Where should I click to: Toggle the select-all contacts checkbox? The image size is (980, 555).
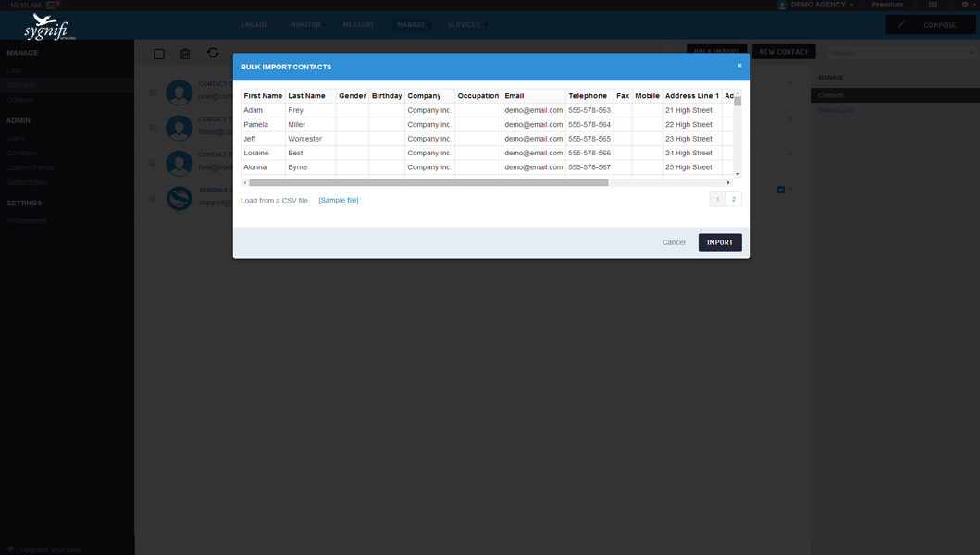pos(159,55)
